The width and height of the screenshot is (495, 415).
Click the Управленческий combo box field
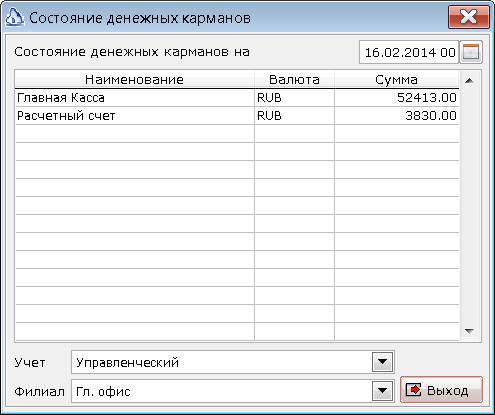[233, 362]
